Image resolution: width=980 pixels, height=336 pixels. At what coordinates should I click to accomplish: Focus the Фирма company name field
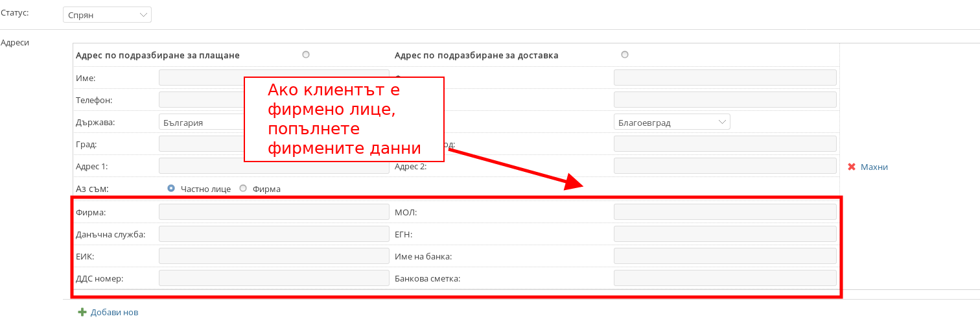click(x=274, y=212)
